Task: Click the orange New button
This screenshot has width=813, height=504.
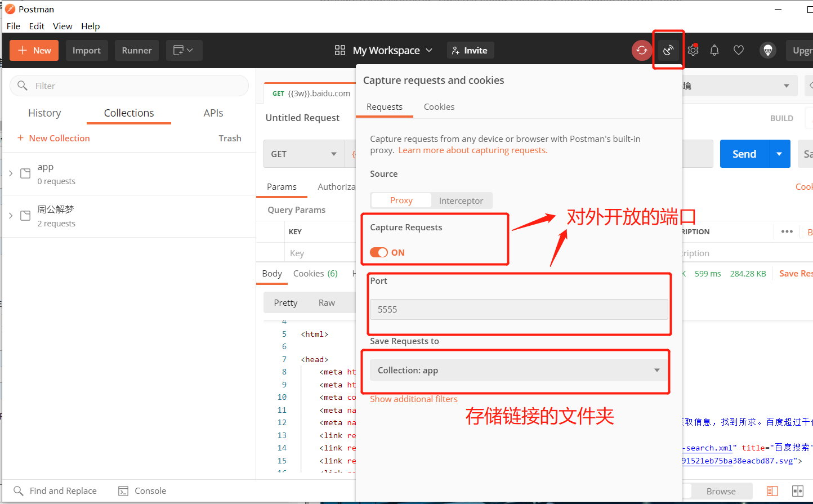Action: pyautogui.click(x=34, y=50)
